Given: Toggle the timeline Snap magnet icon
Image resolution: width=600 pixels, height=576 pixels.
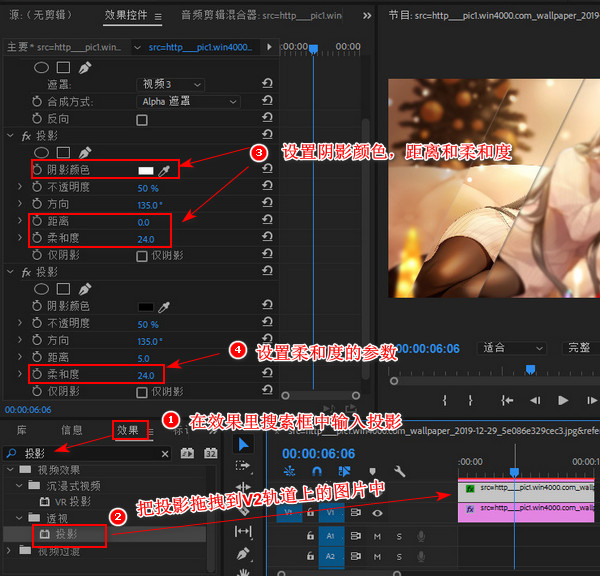Looking at the screenshot, I should point(317,471).
